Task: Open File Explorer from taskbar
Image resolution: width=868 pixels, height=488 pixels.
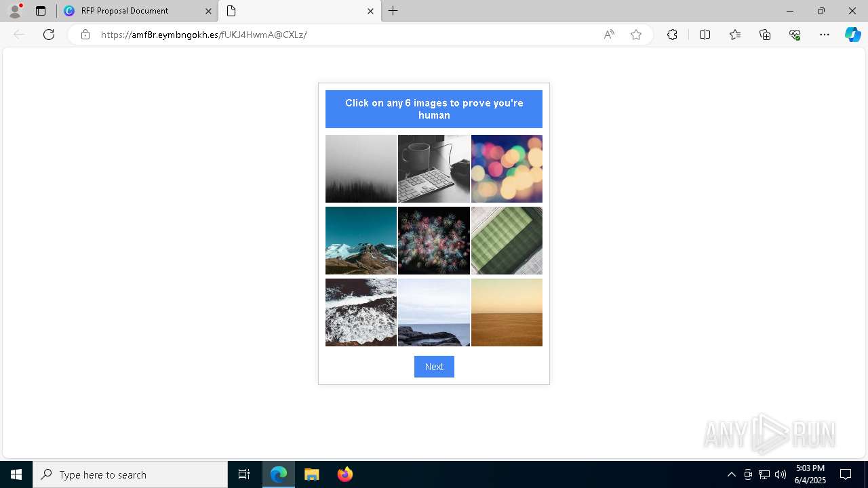Action: click(312, 474)
